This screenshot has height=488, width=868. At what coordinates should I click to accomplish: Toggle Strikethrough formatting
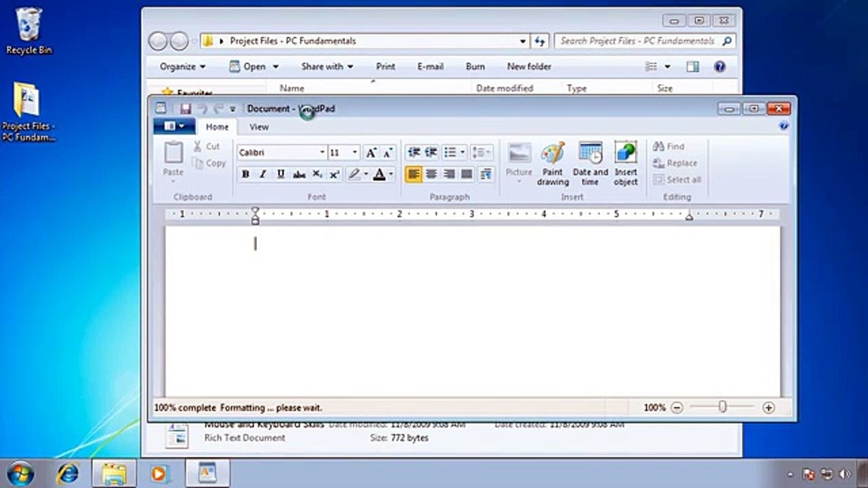pos(299,174)
